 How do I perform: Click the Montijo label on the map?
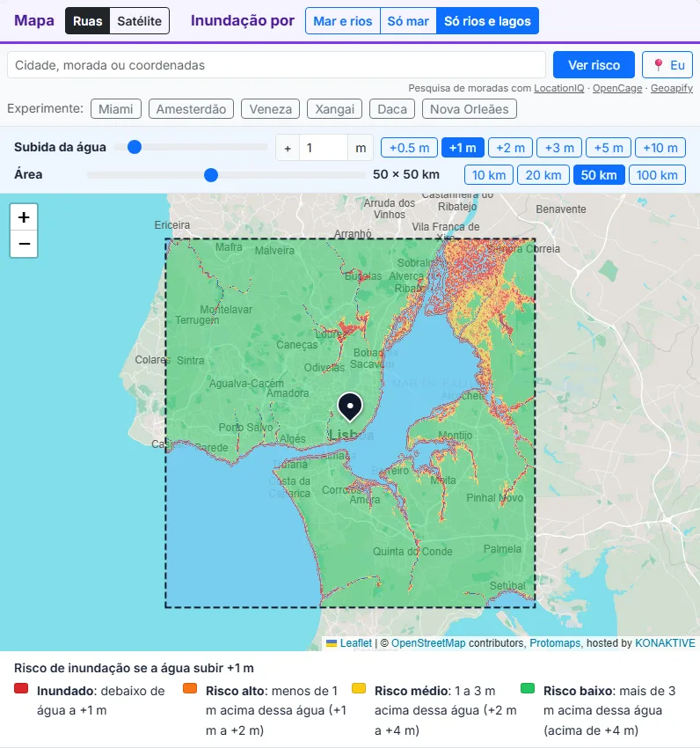coord(455,436)
